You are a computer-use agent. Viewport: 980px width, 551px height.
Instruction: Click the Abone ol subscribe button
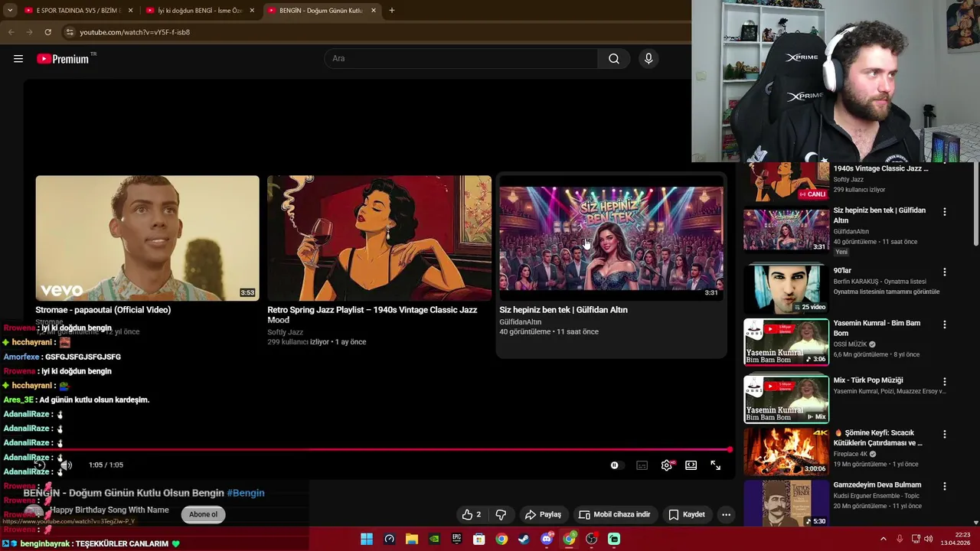[204, 514]
